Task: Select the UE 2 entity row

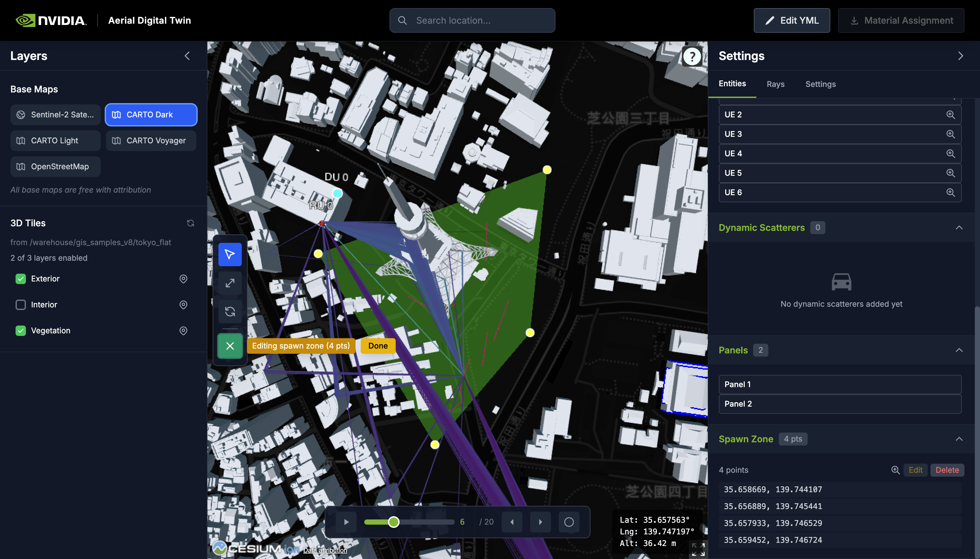Action: click(x=840, y=115)
